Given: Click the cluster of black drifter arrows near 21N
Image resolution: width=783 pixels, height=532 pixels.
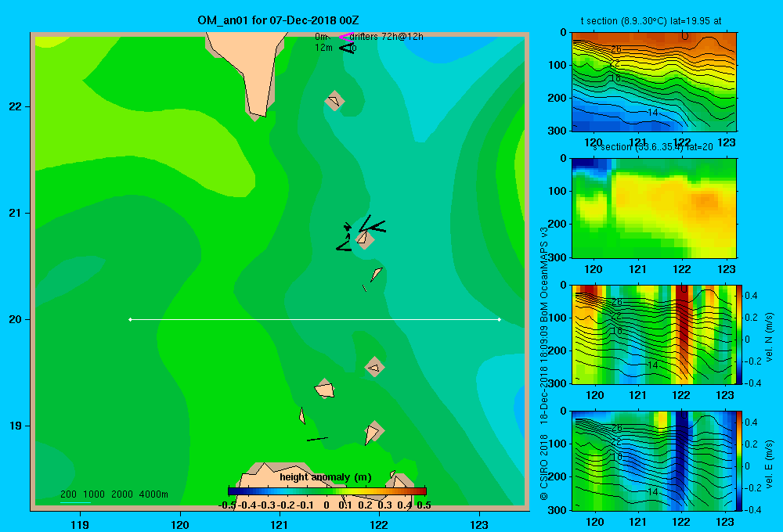Looking at the screenshot, I should click(360, 231).
